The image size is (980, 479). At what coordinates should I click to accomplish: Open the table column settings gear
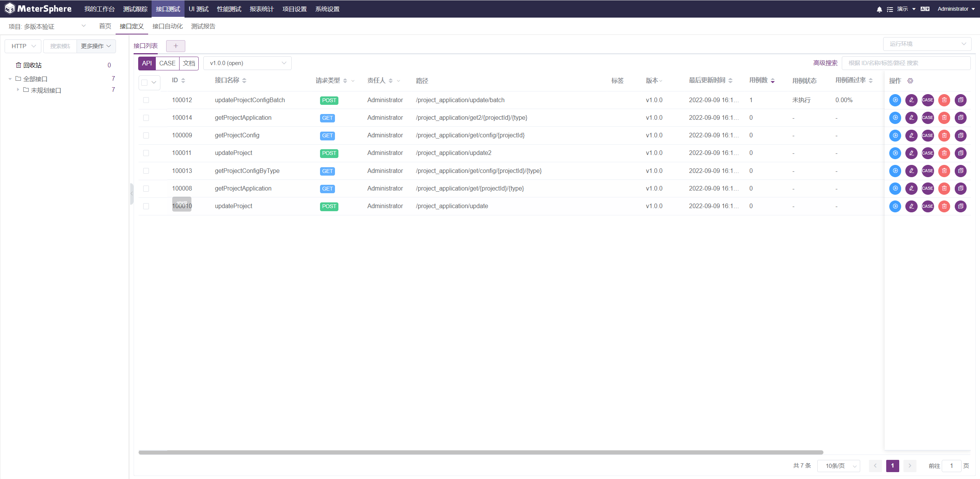click(x=910, y=81)
